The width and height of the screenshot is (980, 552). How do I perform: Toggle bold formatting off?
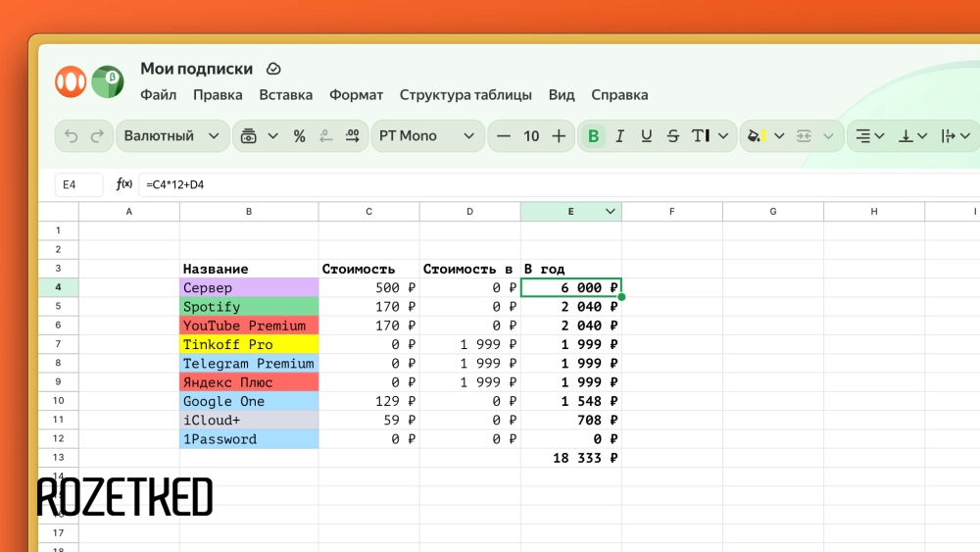[x=593, y=136]
